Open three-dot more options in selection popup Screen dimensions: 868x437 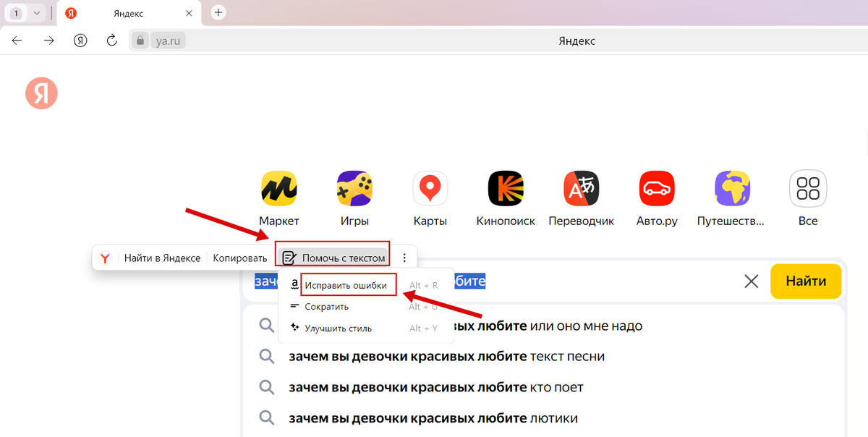pyautogui.click(x=404, y=258)
